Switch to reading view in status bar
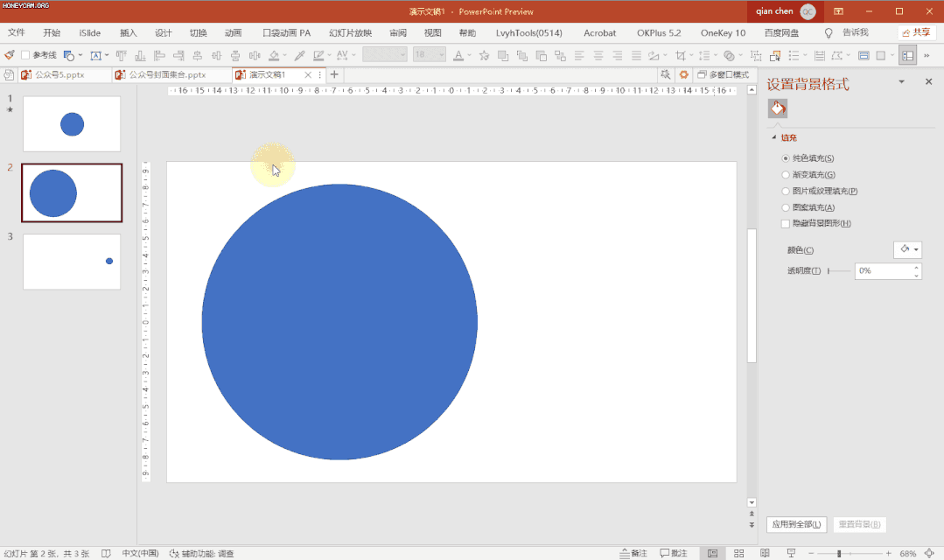 pyautogui.click(x=766, y=554)
